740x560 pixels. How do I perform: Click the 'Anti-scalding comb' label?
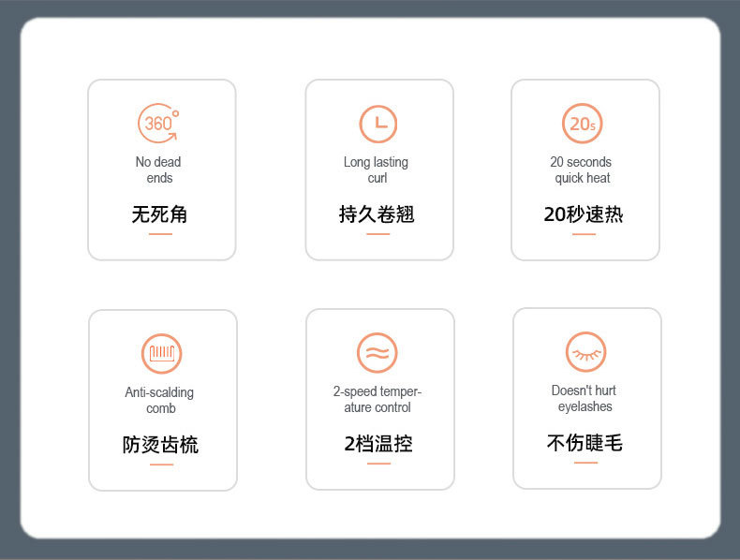(x=160, y=401)
